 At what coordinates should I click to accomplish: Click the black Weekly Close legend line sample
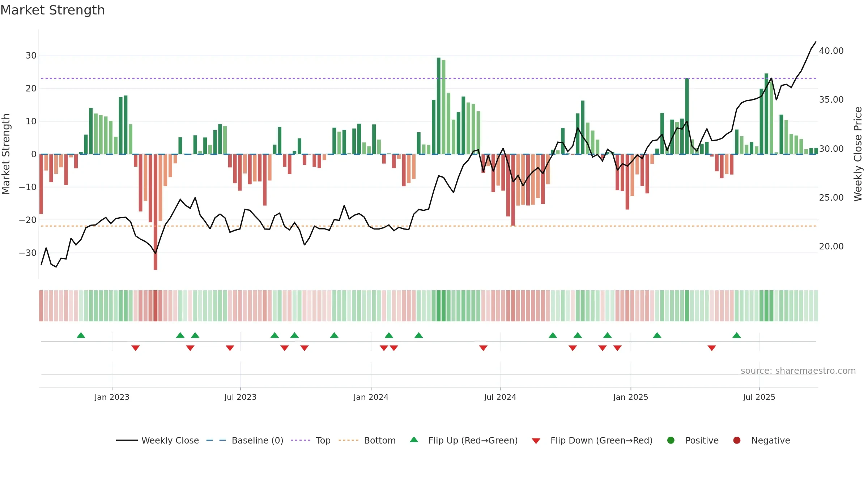127,440
